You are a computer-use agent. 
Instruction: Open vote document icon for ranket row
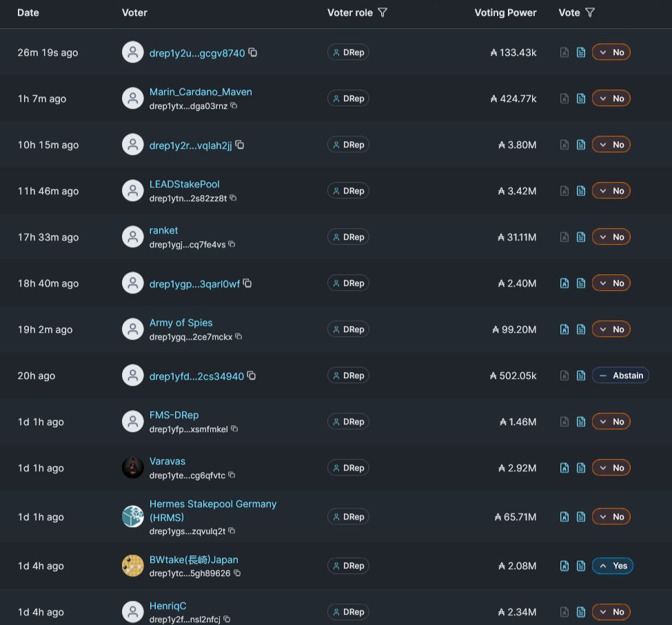pos(581,237)
